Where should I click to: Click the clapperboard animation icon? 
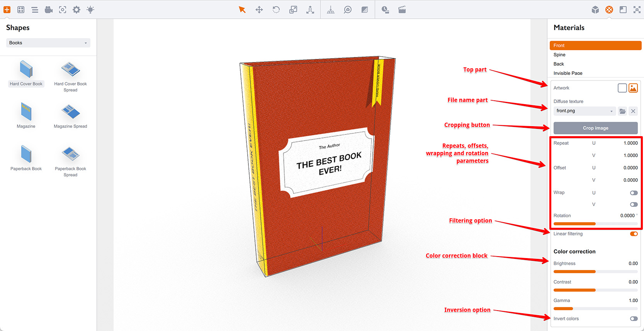402,10
